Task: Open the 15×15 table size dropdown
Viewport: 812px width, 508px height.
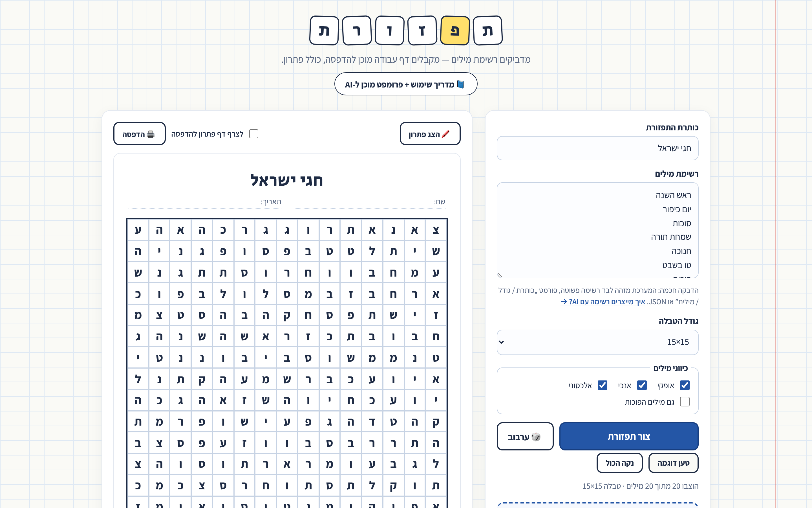Action: pos(597,342)
